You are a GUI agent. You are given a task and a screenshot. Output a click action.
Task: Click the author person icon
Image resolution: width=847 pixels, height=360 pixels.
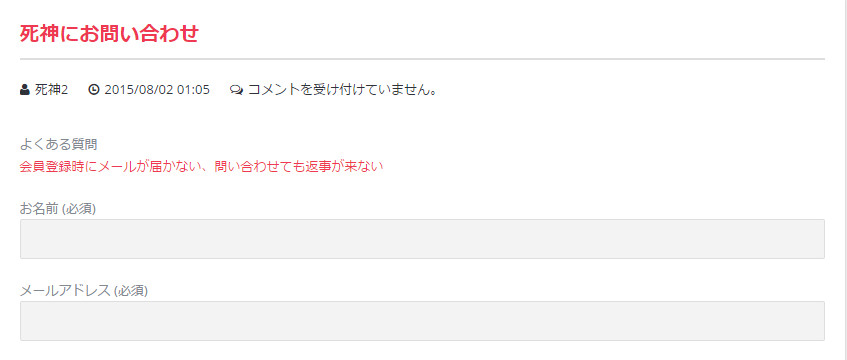pyautogui.click(x=24, y=90)
